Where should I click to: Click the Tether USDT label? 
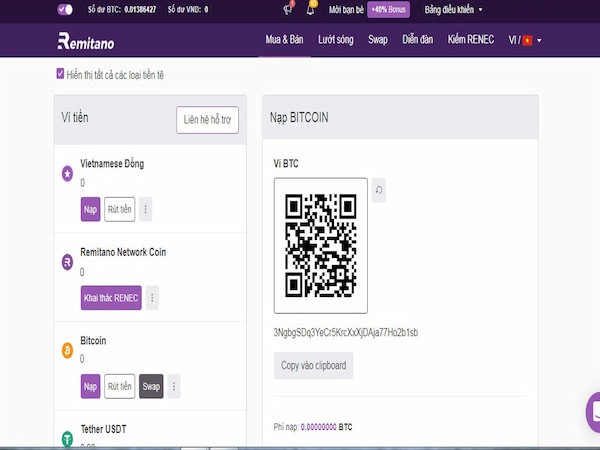pyautogui.click(x=103, y=429)
